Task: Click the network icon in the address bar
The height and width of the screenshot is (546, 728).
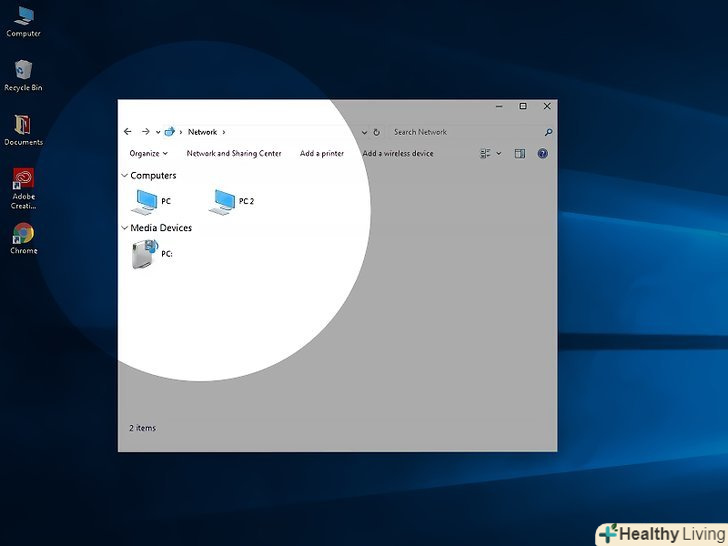Action: [169, 132]
